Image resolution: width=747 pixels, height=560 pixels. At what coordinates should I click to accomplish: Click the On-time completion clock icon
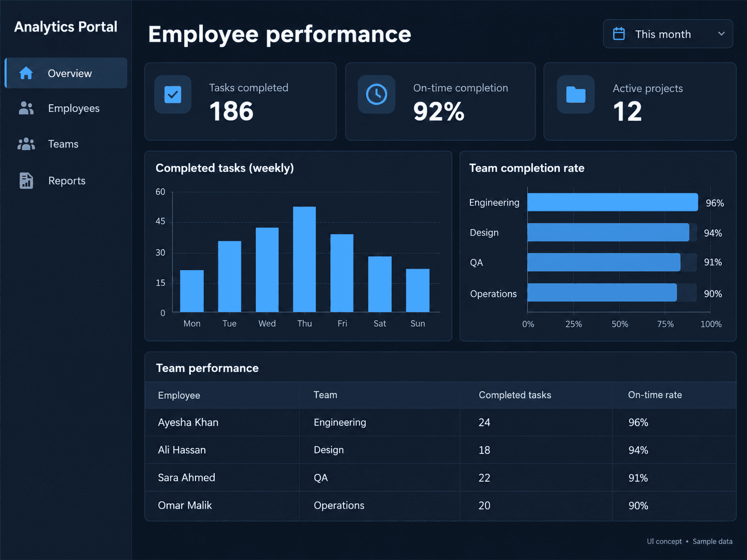(x=377, y=94)
